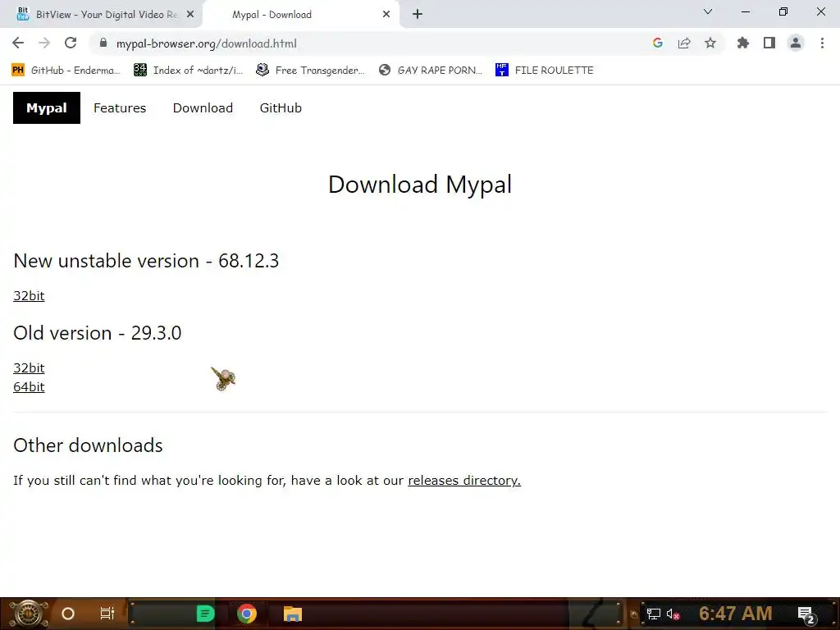Download 32bit old version 29.3.0

pos(29,368)
